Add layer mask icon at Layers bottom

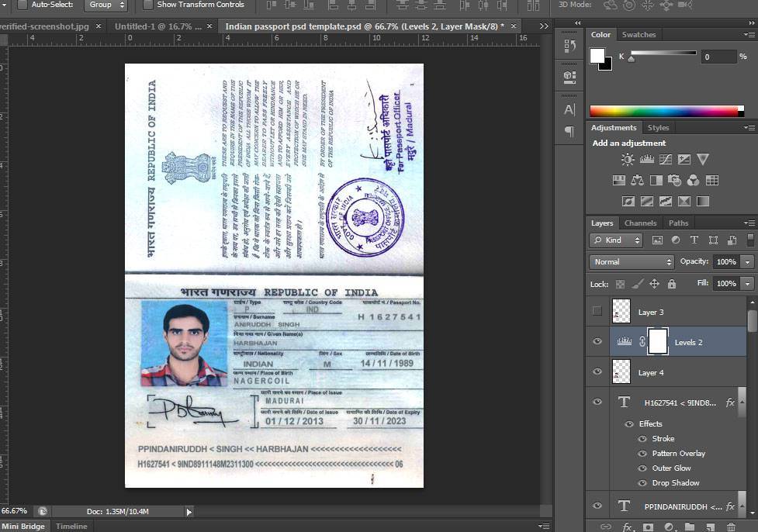coord(648,527)
